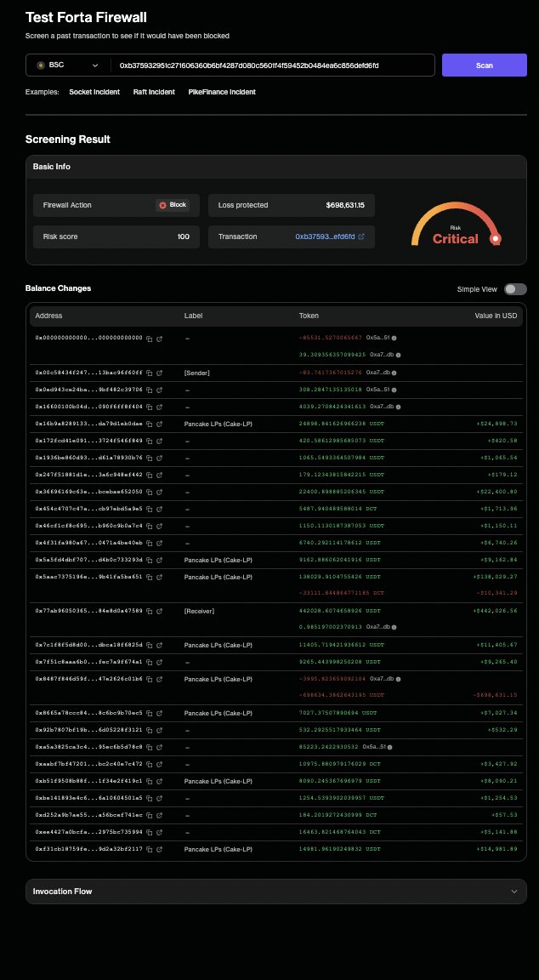Open address 0x36696169c63e in explorer
Screen dimensions: 539x980
coord(159,491)
